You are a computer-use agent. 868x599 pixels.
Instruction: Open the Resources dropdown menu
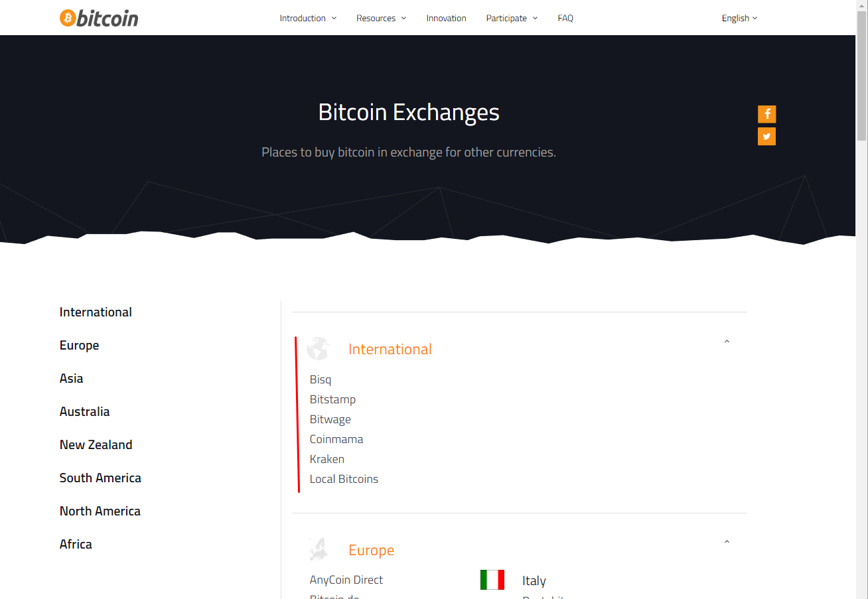point(382,18)
